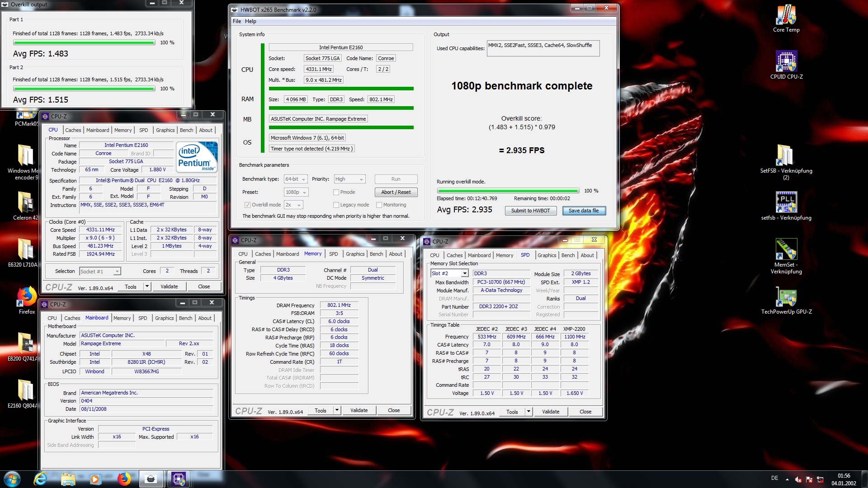868x488 pixels.
Task: Click the Abort / Reset button
Action: [396, 192]
